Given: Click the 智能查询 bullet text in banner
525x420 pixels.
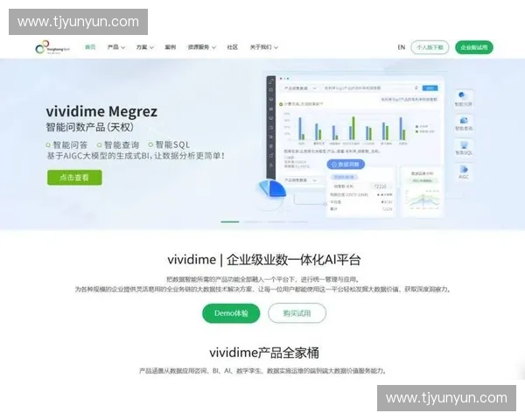Looking at the screenshot, I should click(122, 144).
